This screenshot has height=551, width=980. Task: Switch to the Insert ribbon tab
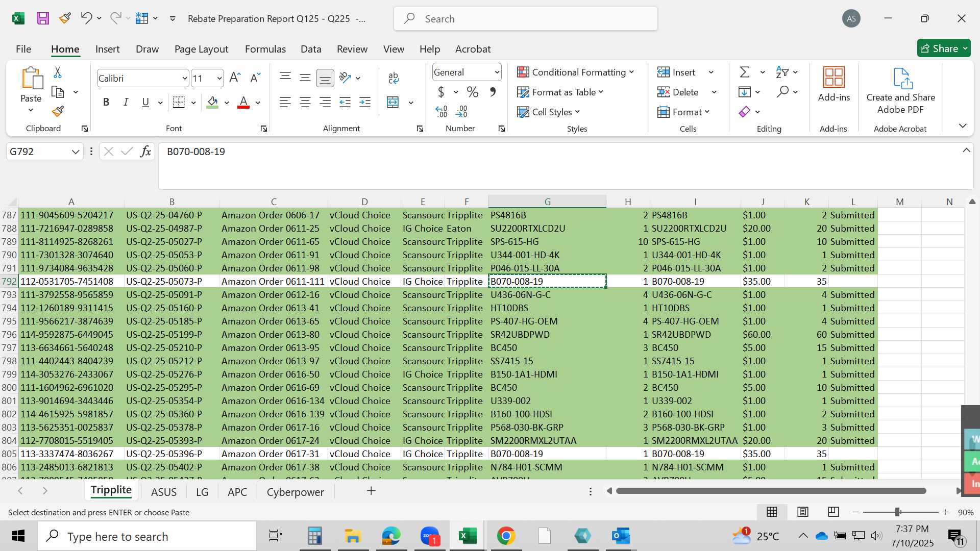coord(107,49)
